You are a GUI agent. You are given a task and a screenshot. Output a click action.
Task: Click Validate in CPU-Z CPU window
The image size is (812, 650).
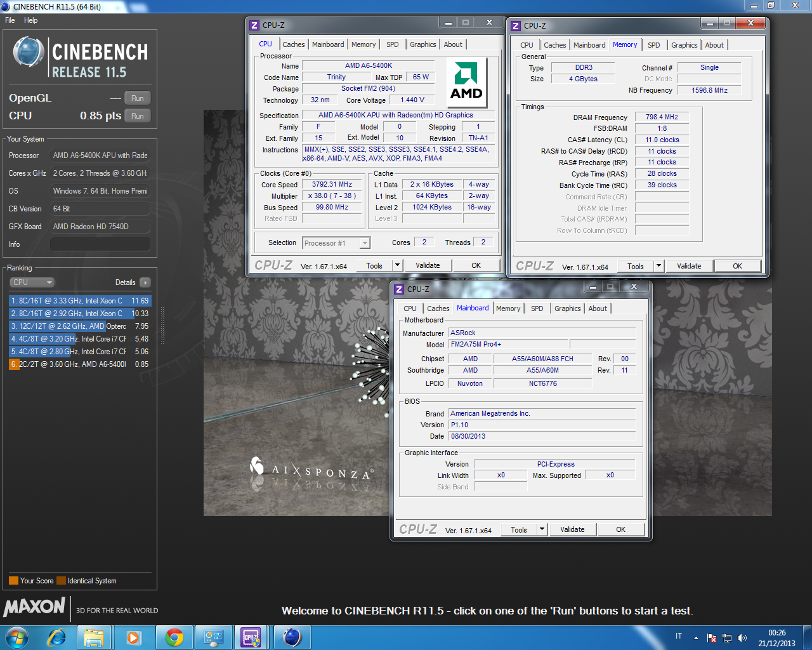(428, 266)
